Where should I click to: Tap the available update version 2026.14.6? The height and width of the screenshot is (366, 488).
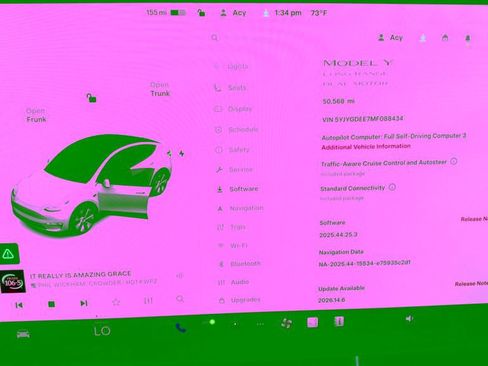click(x=331, y=300)
